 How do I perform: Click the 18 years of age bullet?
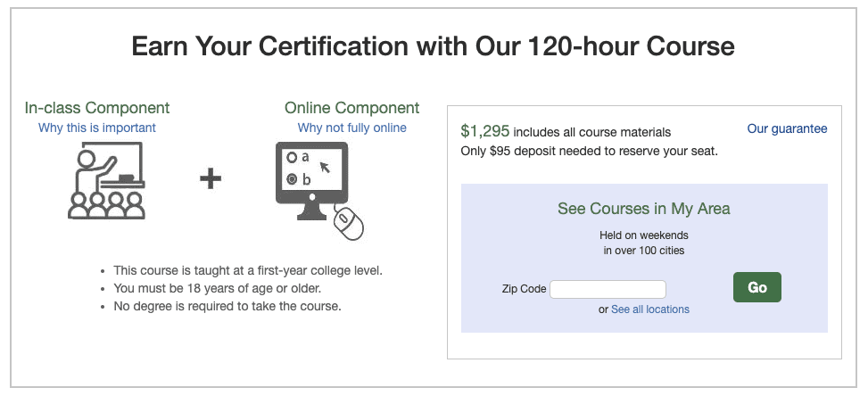pos(218,288)
